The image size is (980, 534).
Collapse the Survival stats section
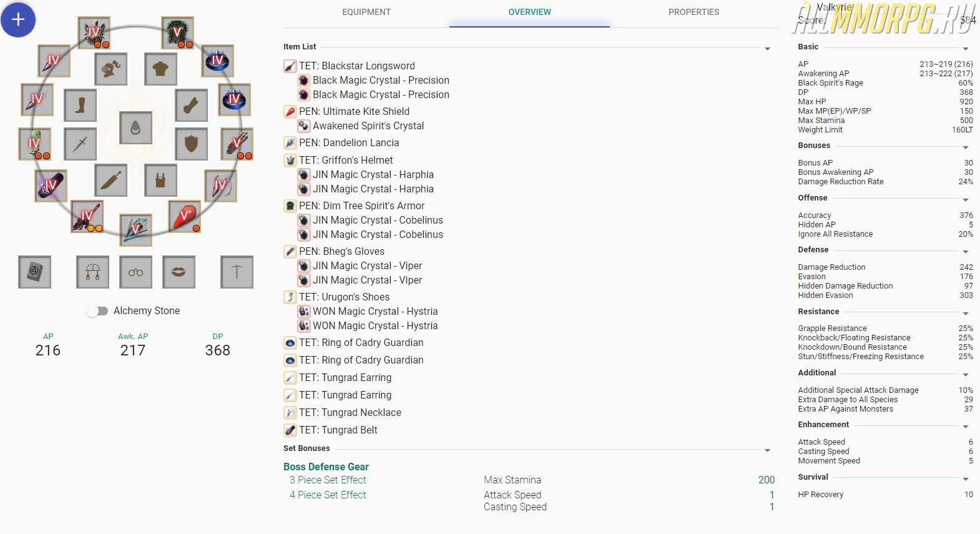point(966,479)
